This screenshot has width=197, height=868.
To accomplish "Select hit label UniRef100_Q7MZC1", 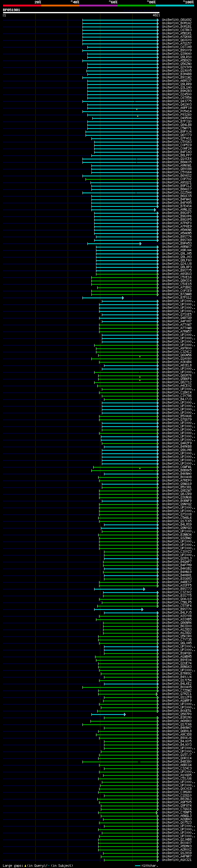I will click(x=176, y=694).
